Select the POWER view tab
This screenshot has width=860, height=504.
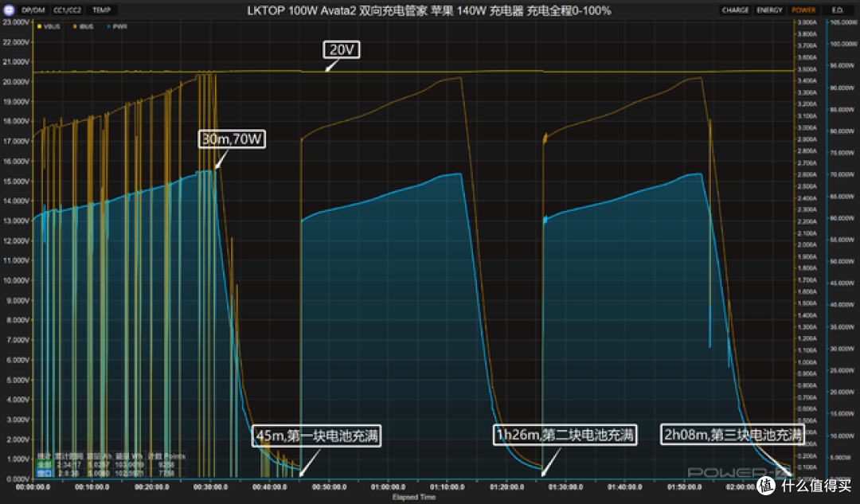[803, 10]
